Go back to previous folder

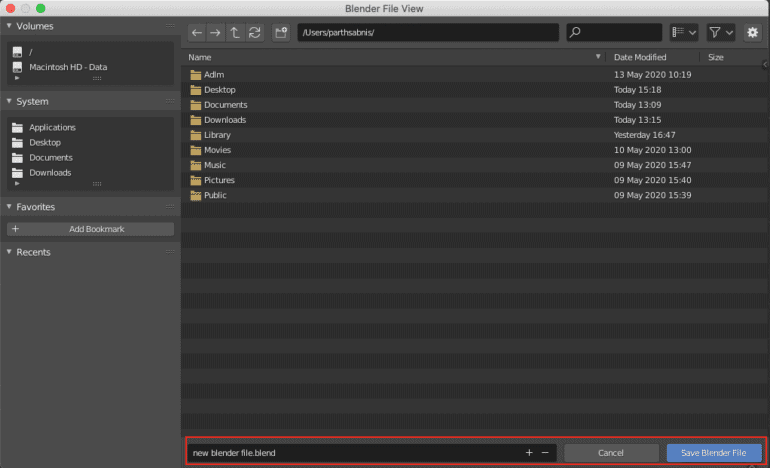tap(197, 33)
